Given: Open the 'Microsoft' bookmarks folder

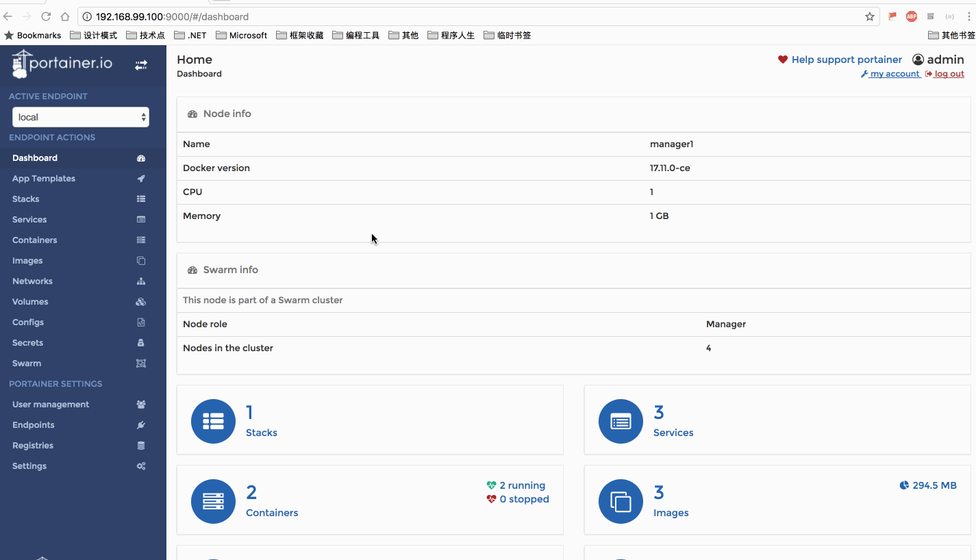Looking at the screenshot, I should click(241, 35).
